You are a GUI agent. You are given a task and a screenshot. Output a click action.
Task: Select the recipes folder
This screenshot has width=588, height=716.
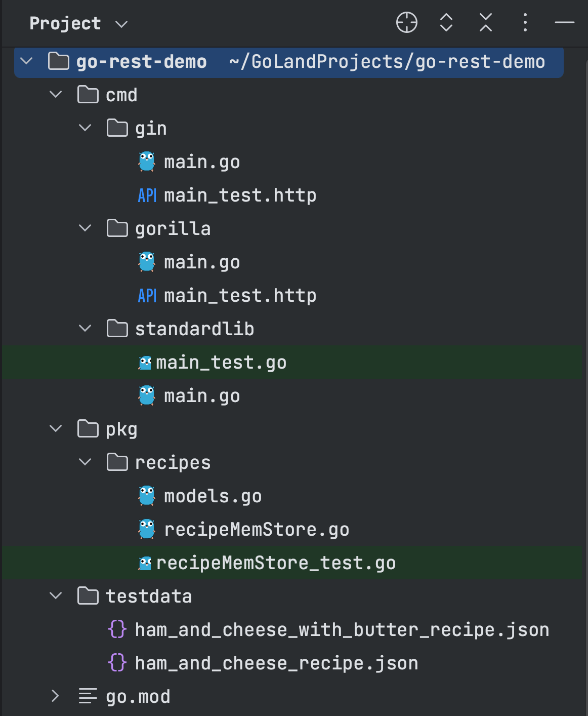click(x=173, y=463)
